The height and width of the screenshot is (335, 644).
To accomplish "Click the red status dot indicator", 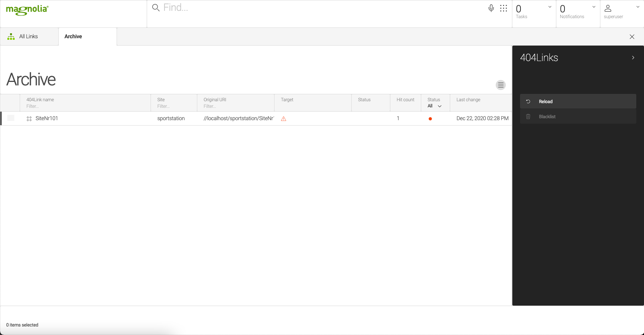I will click(x=430, y=119).
